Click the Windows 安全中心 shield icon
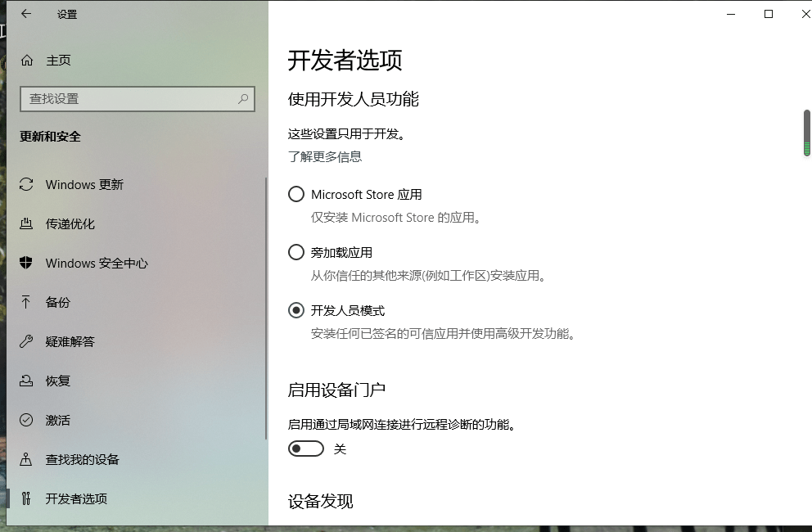Image resolution: width=812 pixels, height=532 pixels. click(x=26, y=263)
